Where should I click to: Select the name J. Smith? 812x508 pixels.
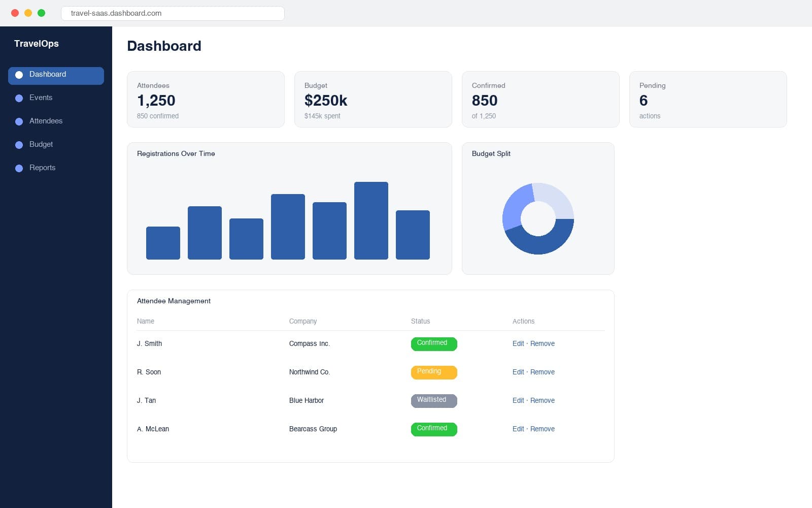149,343
